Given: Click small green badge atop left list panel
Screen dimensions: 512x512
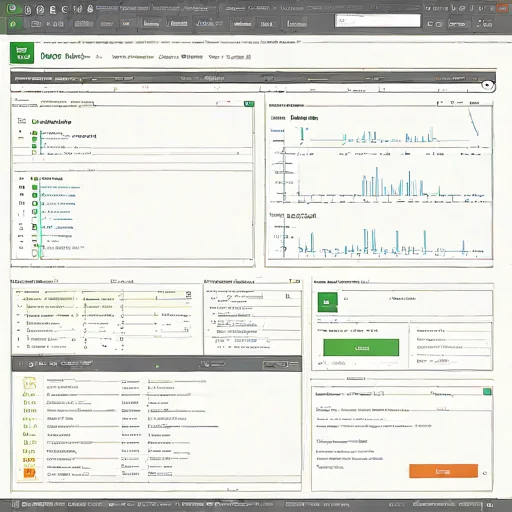Looking at the screenshot, I should pyautogui.click(x=249, y=104).
